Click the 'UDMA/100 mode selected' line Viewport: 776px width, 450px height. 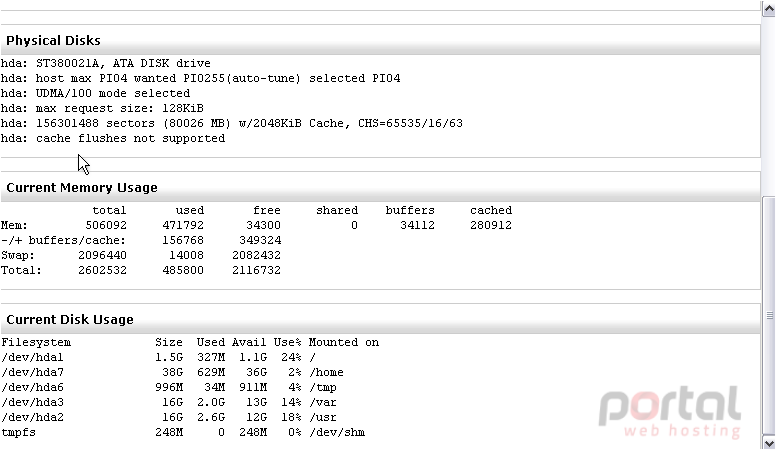point(96,94)
